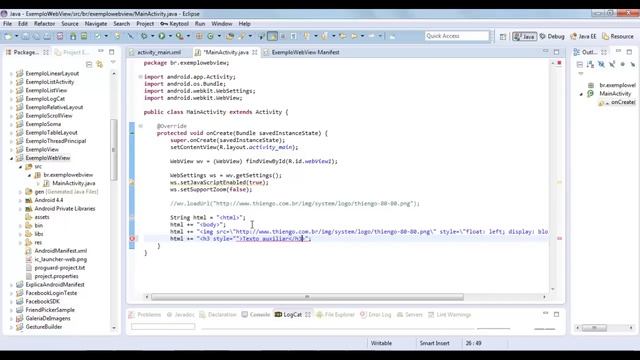This screenshot has width=640, height=360.
Task: Open dropdown arrow next to New icon
Action: click(16, 36)
